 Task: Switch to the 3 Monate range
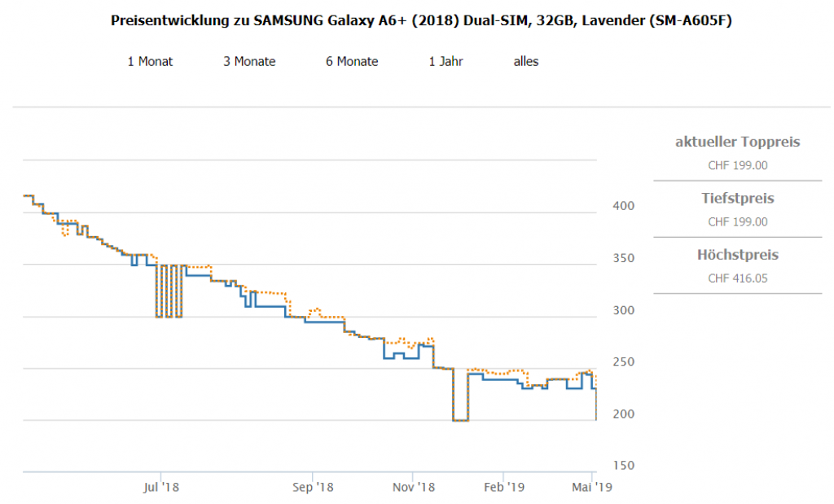[249, 61]
